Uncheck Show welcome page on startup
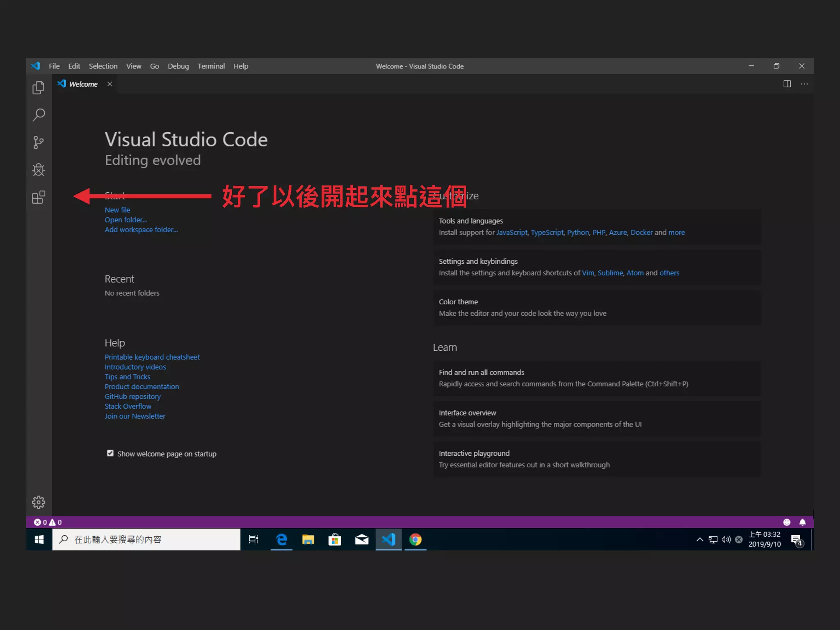Image resolution: width=840 pixels, height=630 pixels. coord(110,453)
